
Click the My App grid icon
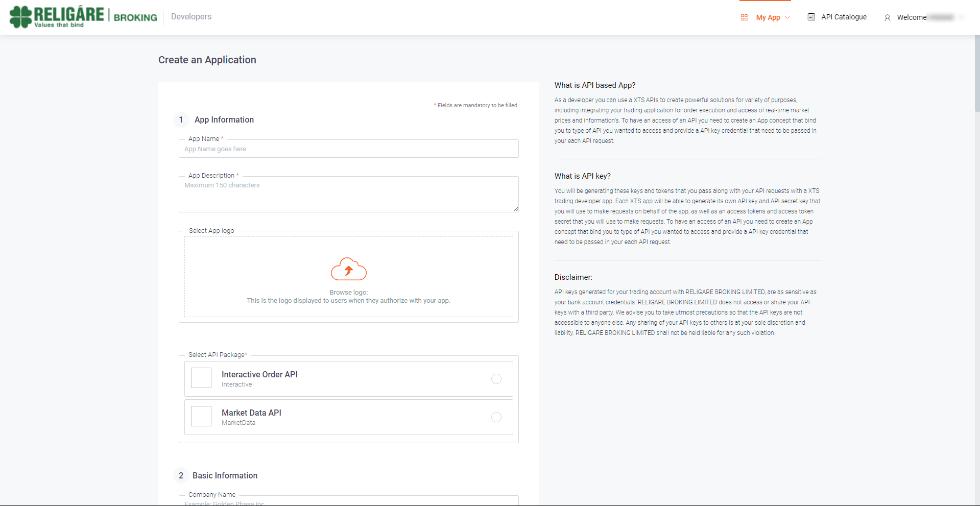(x=744, y=17)
